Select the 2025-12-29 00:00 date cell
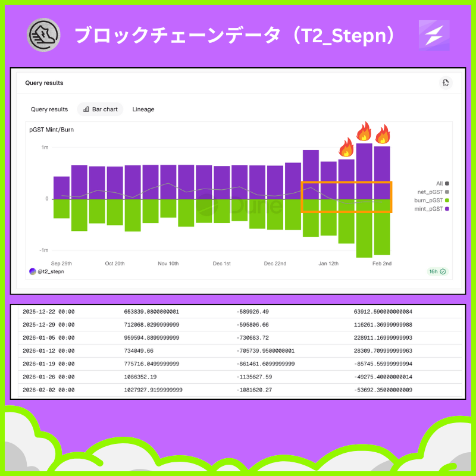 [49, 325]
